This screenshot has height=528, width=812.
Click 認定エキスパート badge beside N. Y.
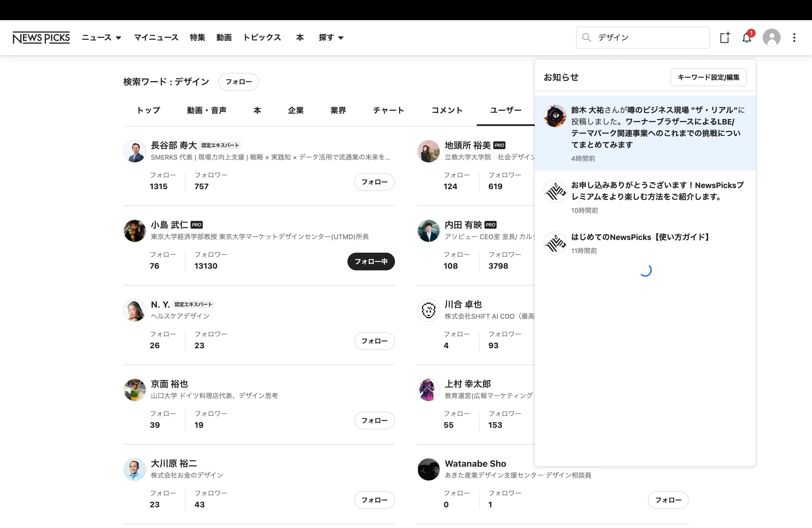coord(193,304)
